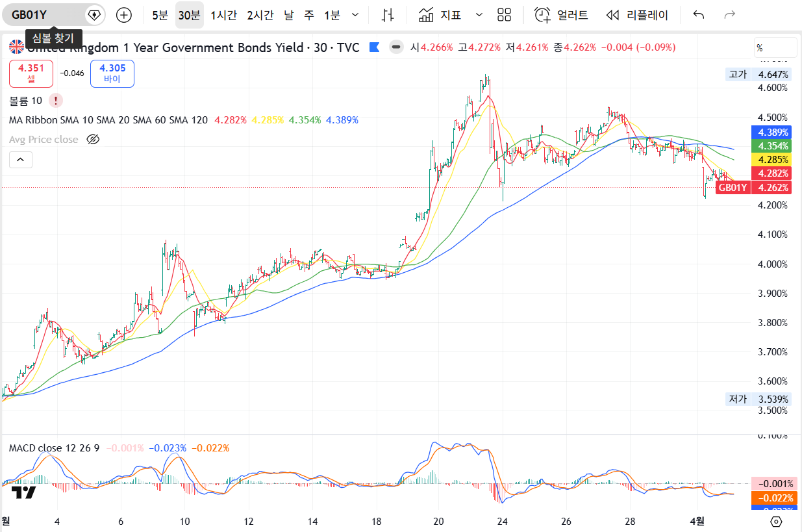Click the blue flag mark icon
This screenshot has width=802, height=532.
pyautogui.click(x=374, y=47)
